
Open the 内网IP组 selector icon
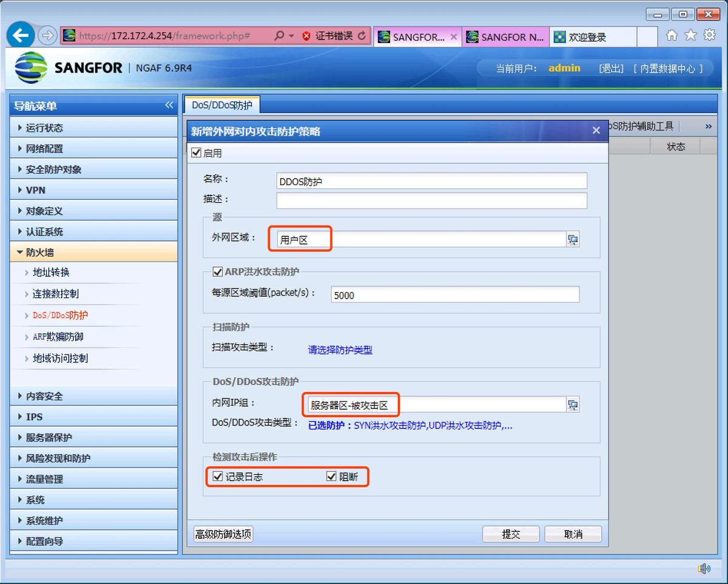573,404
